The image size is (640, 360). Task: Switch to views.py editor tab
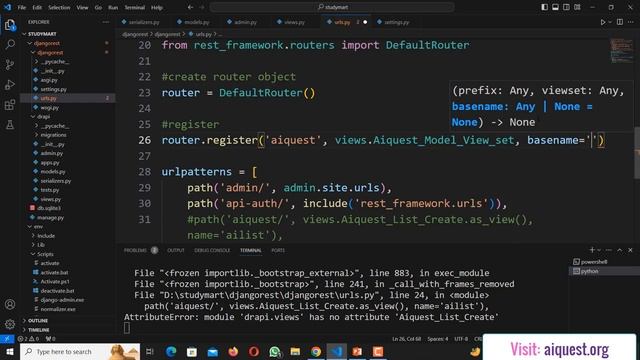(x=294, y=22)
